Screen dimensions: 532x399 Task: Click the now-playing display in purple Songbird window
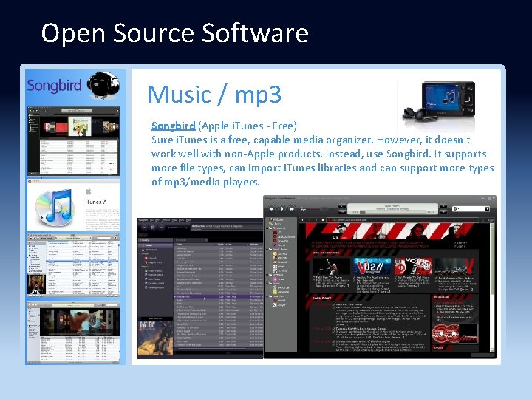(227, 228)
